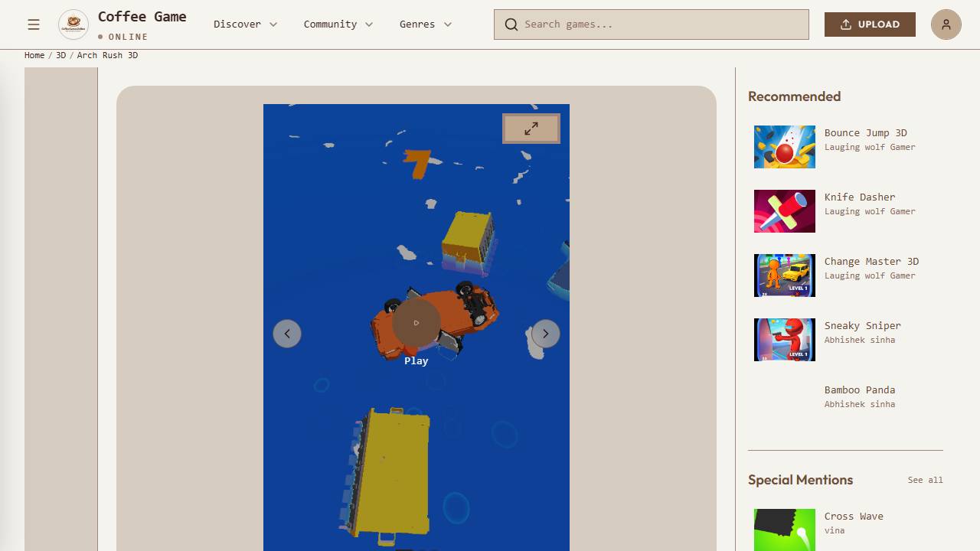Click Arch Rush 3D breadcrumb

(107, 55)
